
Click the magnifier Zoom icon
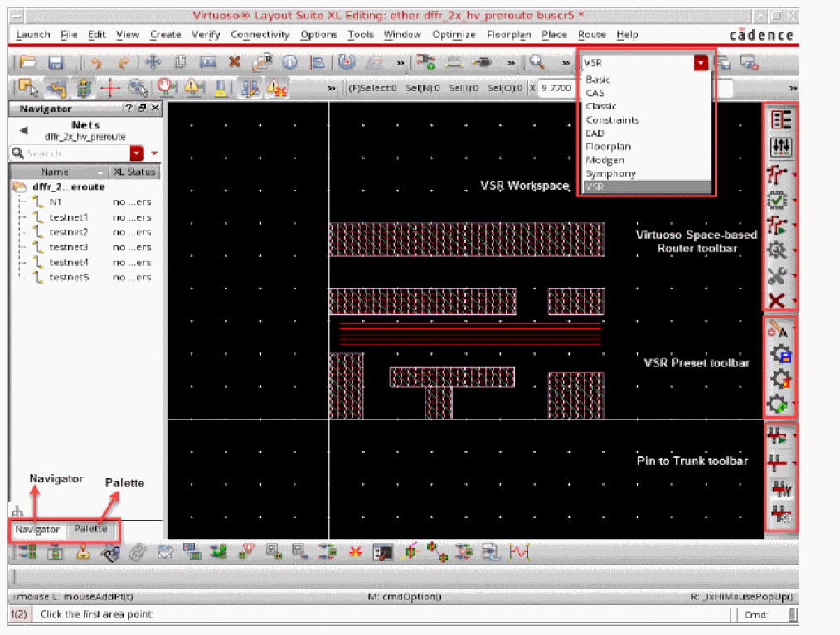click(x=537, y=62)
